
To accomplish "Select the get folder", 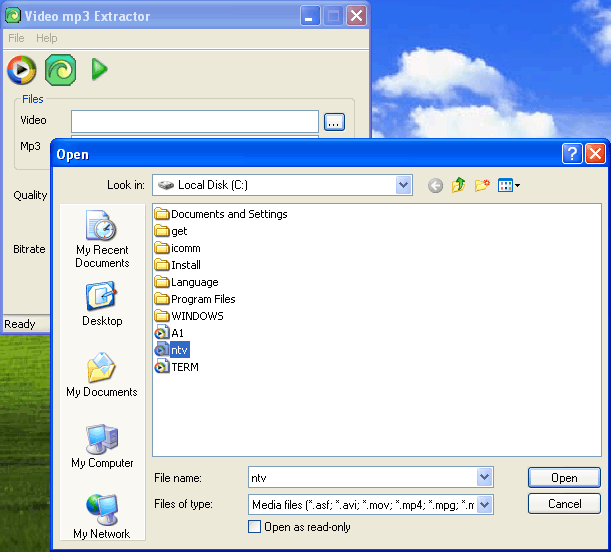I will click(x=171, y=231).
